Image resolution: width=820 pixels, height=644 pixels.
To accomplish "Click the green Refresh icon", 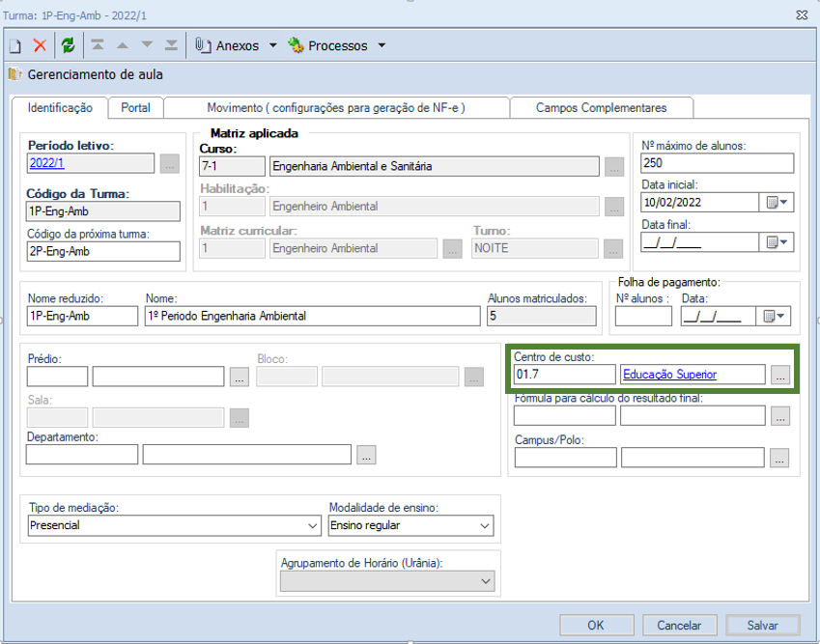I will [x=68, y=45].
